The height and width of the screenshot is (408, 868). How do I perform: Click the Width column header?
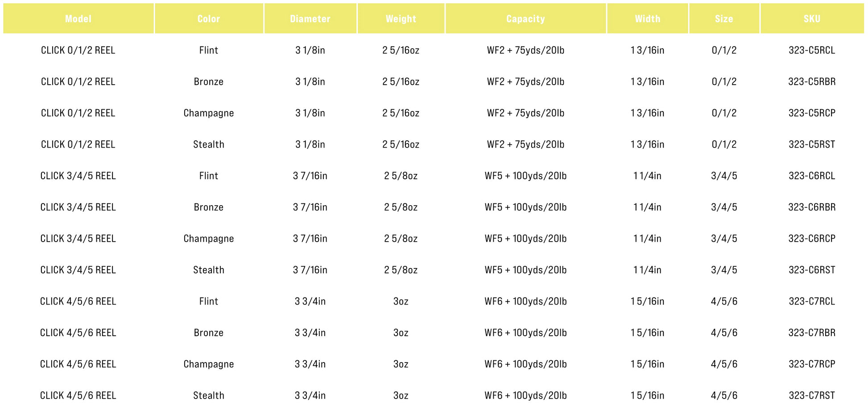pyautogui.click(x=647, y=19)
